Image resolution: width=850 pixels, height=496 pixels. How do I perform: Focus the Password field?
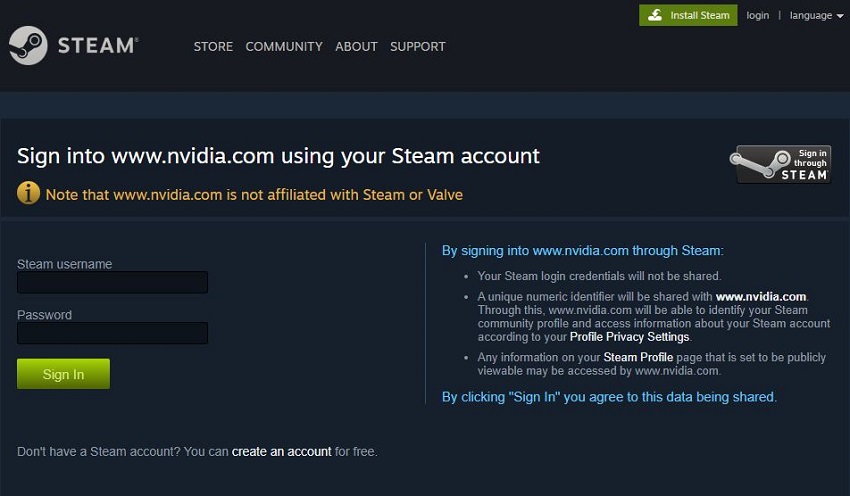tap(112, 333)
